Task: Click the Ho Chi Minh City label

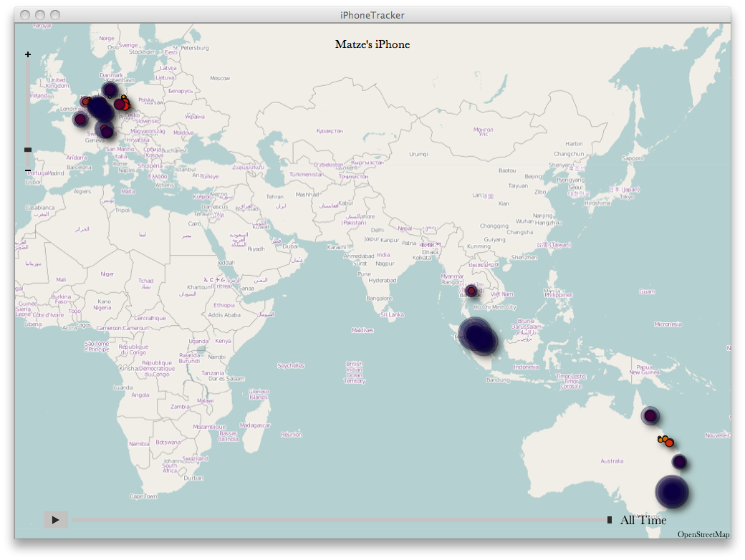Action: (494, 306)
